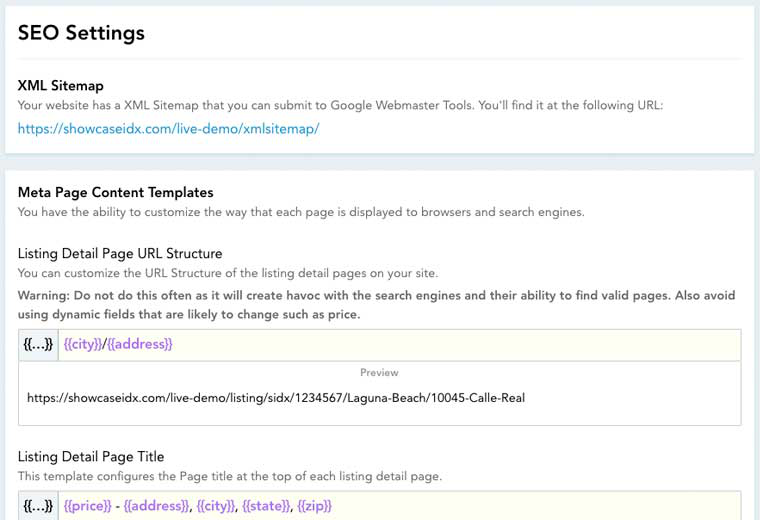Select the {{city}} token in Page Title
The width and height of the screenshot is (760, 520).
[216, 506]
